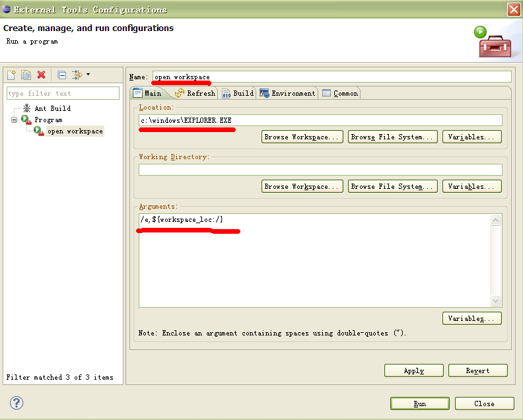523x420 pixels.
Task: Open Variables for Location
Action: pos(472,137)
